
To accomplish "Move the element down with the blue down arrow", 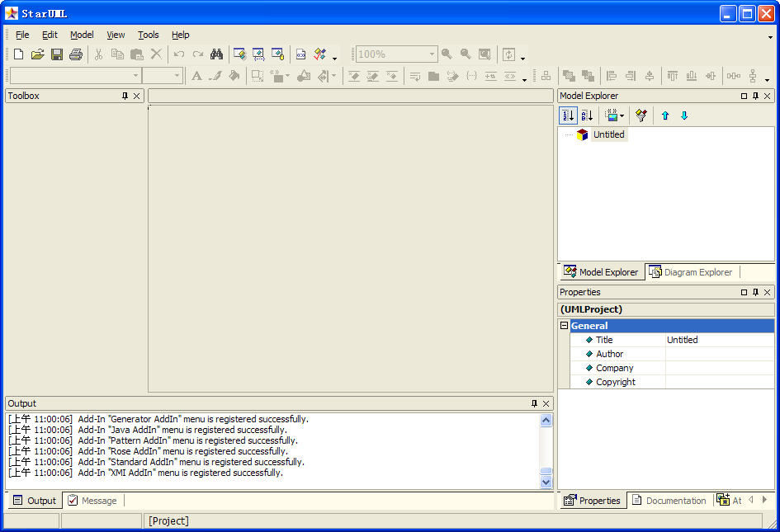I will point(684,115).
